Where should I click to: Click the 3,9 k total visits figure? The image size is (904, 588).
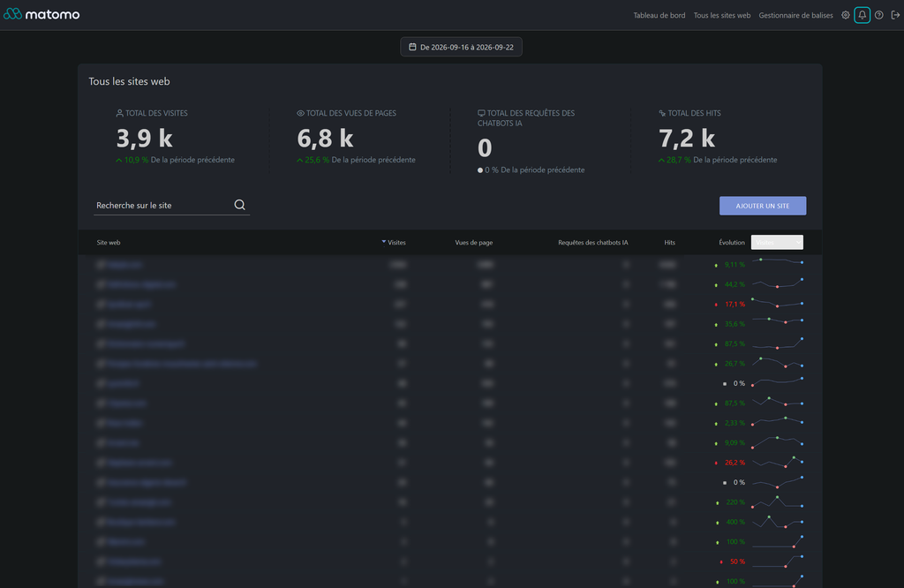pyautogui.click(x=145, y=139)
